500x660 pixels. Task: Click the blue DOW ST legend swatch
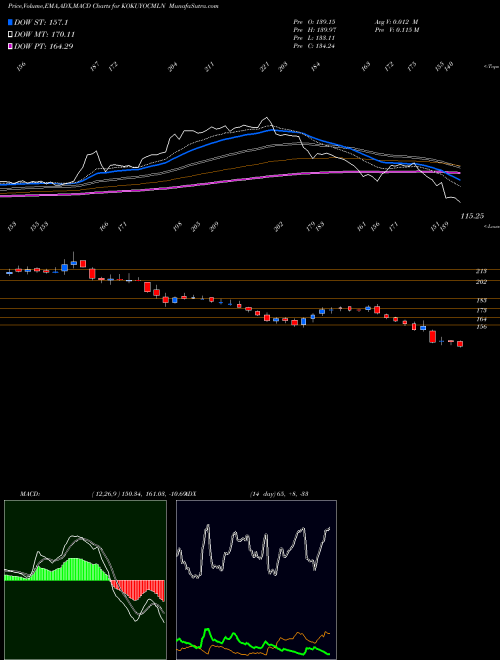[10, 22]
